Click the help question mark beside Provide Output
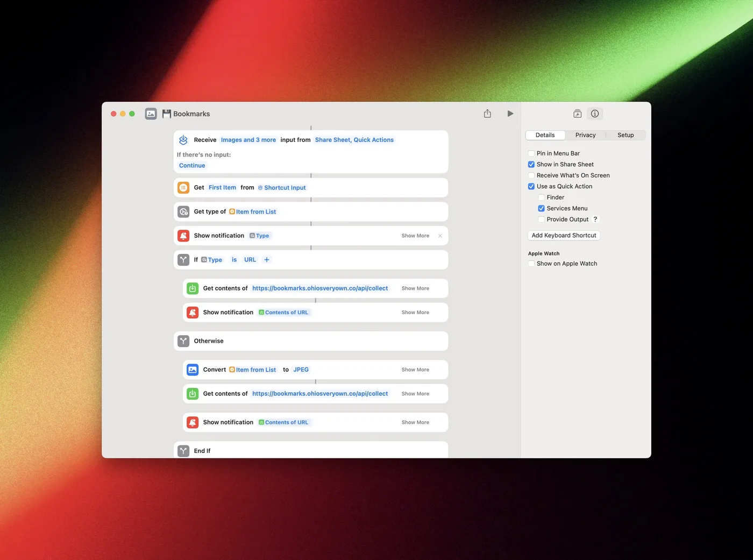This screenshot has height=560, width=753. click(595, 219)
